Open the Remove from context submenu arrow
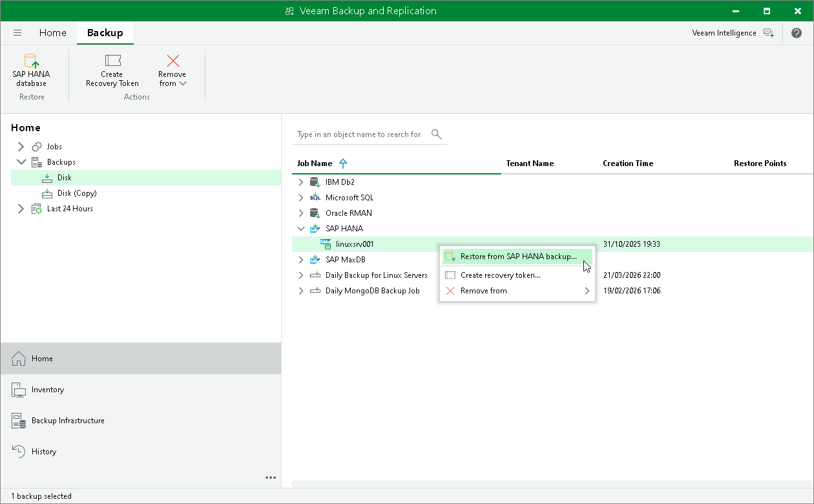The image size is (814, 504). click(x=587, y=291)
